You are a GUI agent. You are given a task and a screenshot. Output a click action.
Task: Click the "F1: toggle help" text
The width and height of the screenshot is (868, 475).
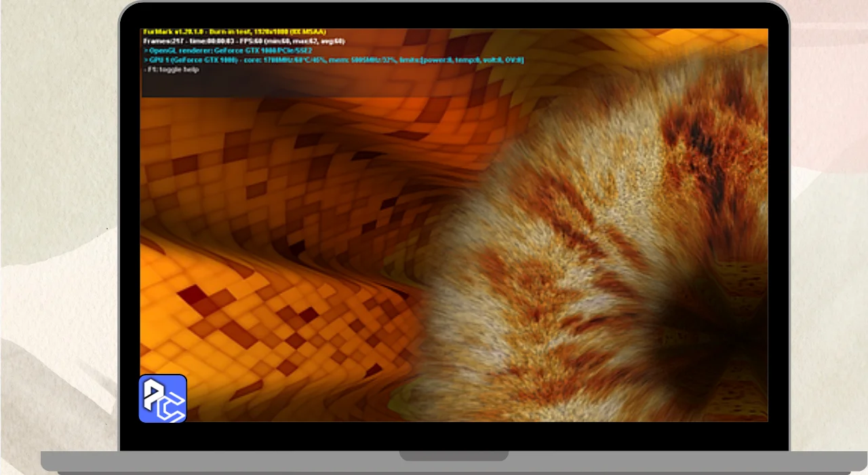click(x=171, y=70)
